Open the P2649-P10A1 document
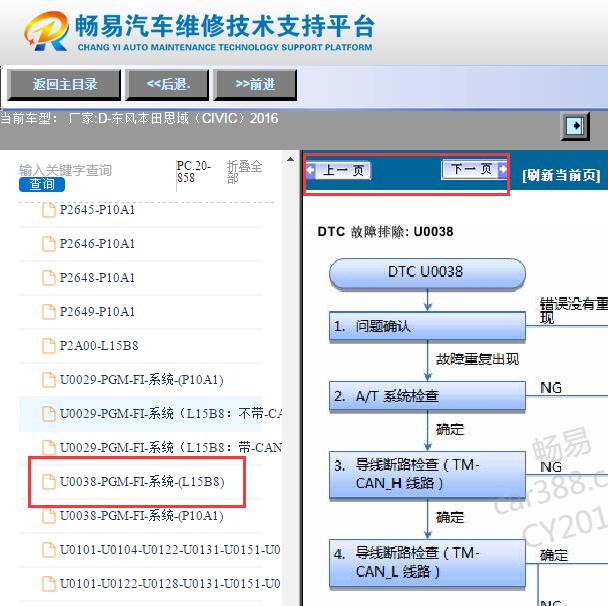 [x=97, y=312]
